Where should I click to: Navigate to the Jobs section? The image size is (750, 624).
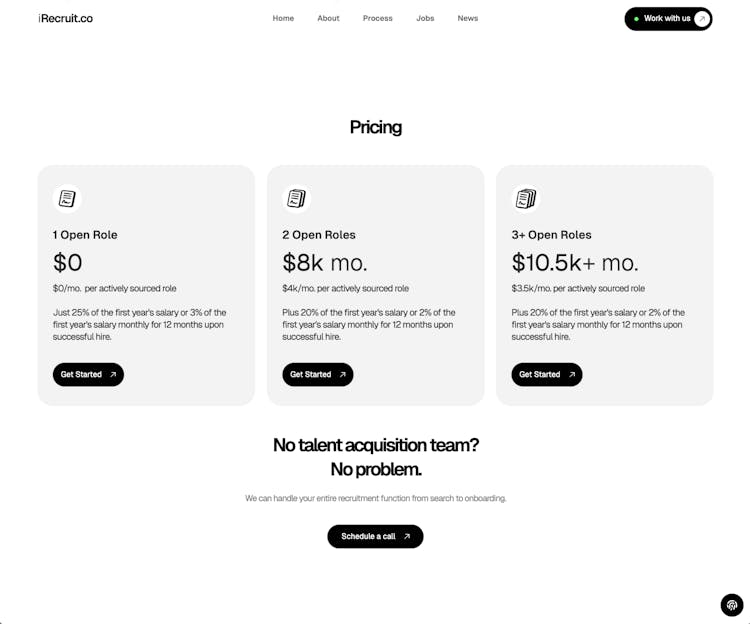coord(425,19)
